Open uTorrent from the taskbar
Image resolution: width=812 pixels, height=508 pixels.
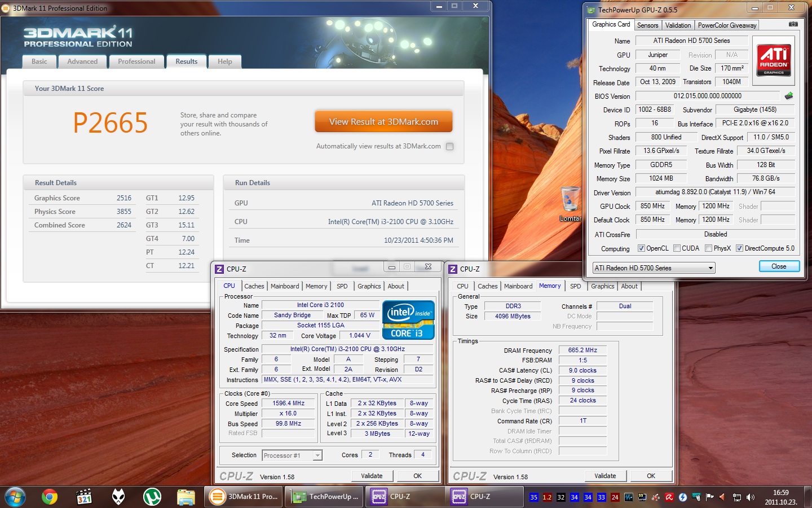[x=152, y=497]
